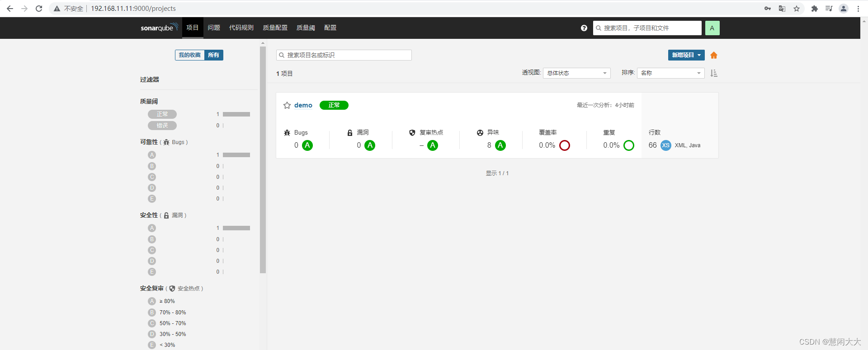Open the 排序 名称 dropdown
This screenshot has height=350, width=868.
(x=671, y=73)
